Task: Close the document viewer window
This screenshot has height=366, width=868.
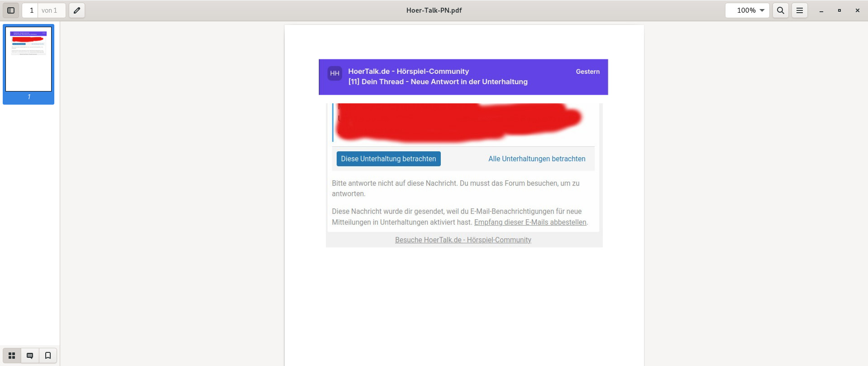Action: 857,10
